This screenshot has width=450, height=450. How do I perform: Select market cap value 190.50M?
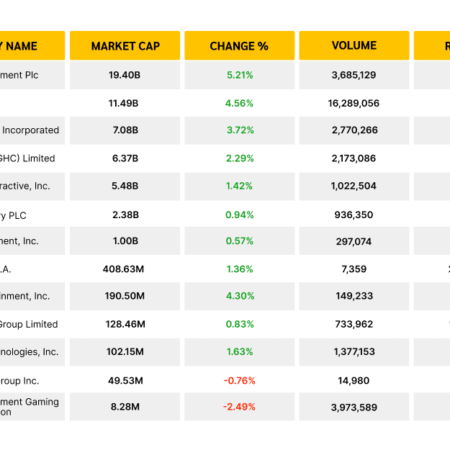(x=125, y=296)
